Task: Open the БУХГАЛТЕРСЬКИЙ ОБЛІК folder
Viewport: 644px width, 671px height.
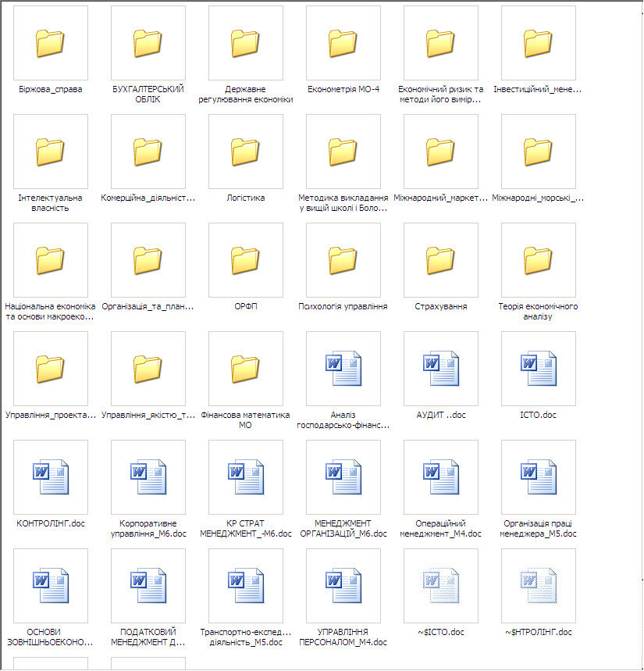Action: coord(148,43)
